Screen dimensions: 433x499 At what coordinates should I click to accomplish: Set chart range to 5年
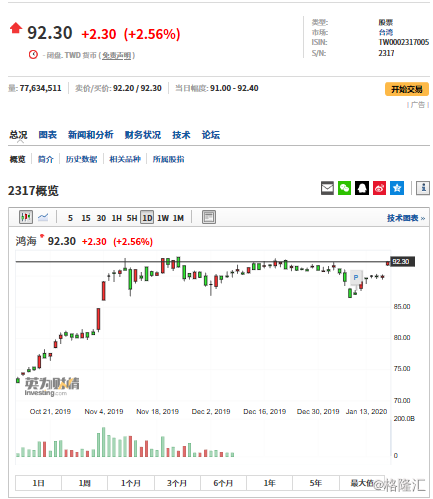(316, 483)
